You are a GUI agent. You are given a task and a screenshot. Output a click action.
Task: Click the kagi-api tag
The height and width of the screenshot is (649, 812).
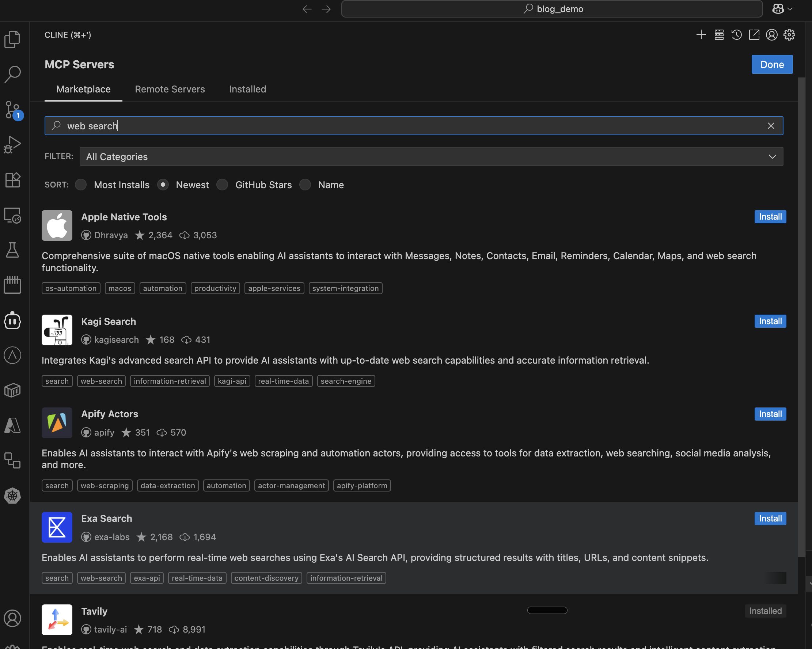click(232, 381)
